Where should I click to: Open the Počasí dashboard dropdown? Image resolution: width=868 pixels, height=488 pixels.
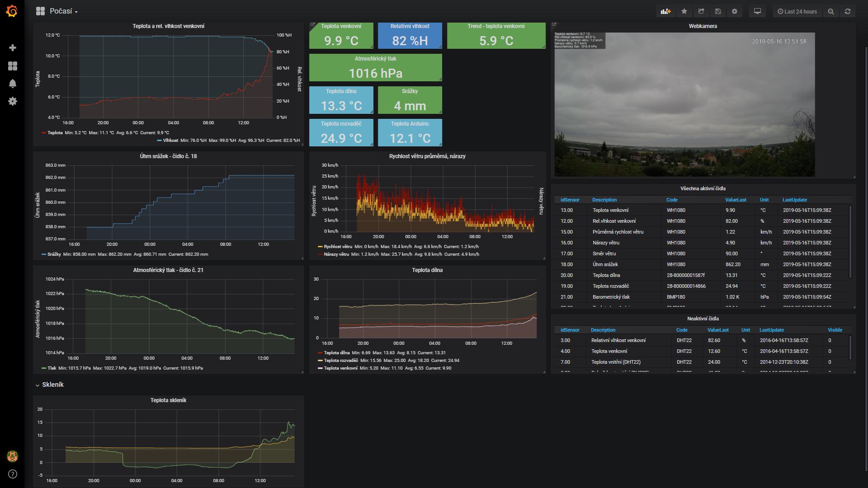click(63, 11)
